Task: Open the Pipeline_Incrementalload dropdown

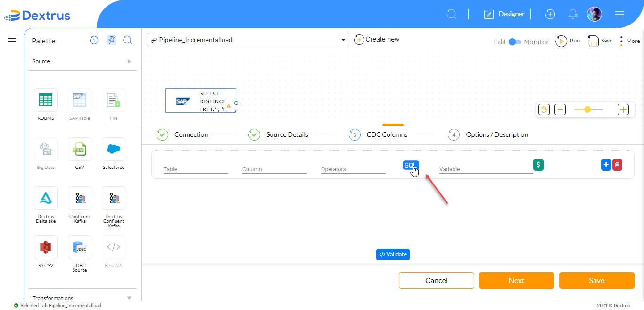Action: click(x=248, y=40)
